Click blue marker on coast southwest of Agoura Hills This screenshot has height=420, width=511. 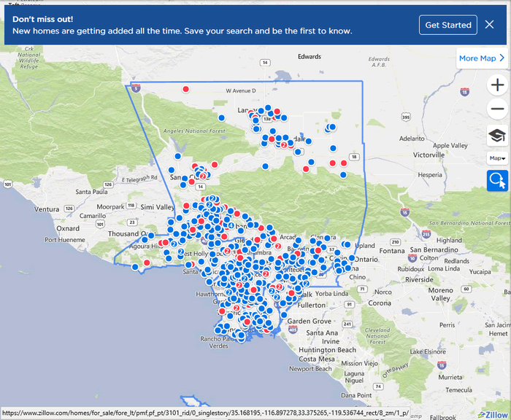pyautogui.click(x=135, y=268)
